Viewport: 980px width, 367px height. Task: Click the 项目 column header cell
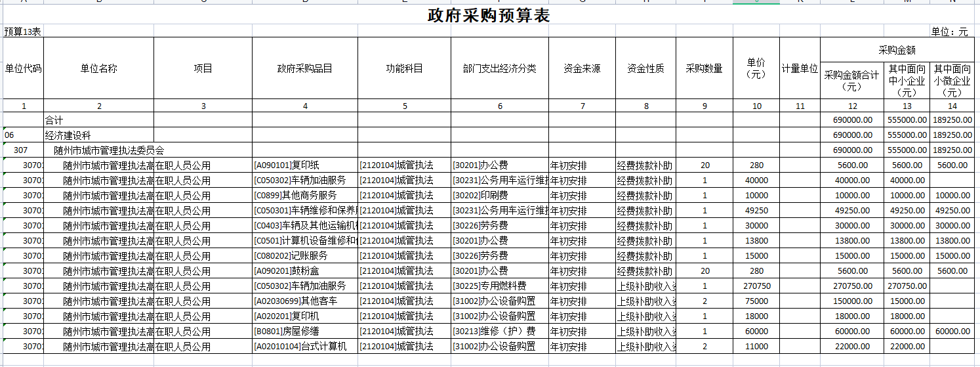[x=203, y=68]
